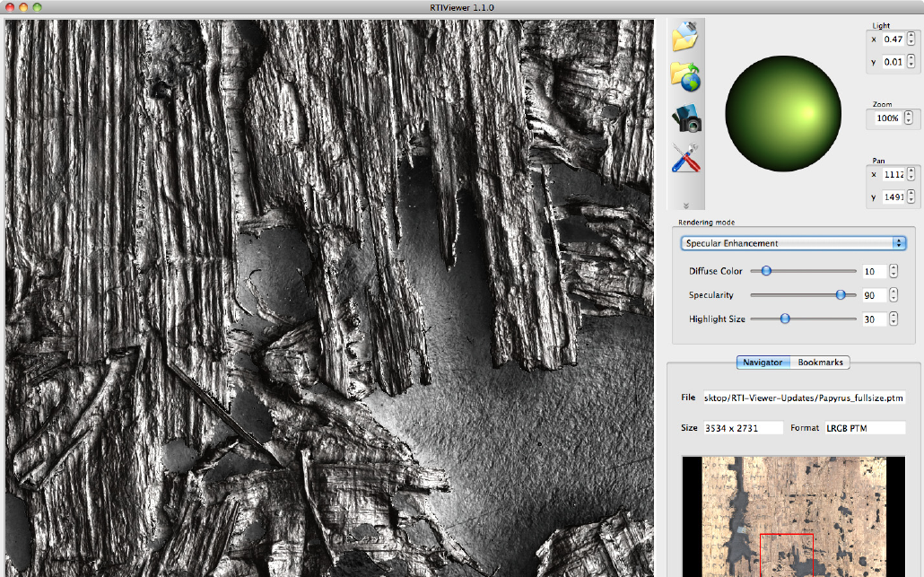924x577 pixels.
Task: Click the Diffuse Color slider handle
Action: point(766,270)
